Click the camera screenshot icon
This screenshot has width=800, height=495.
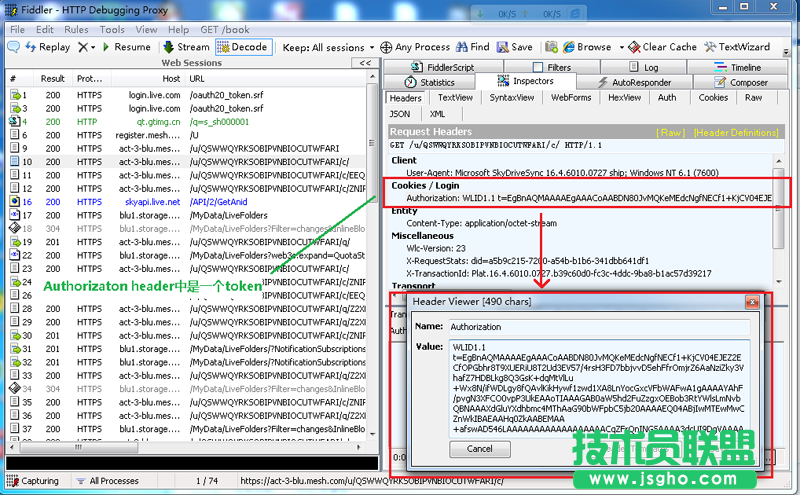pyautogui.click(x=551, y=47)
